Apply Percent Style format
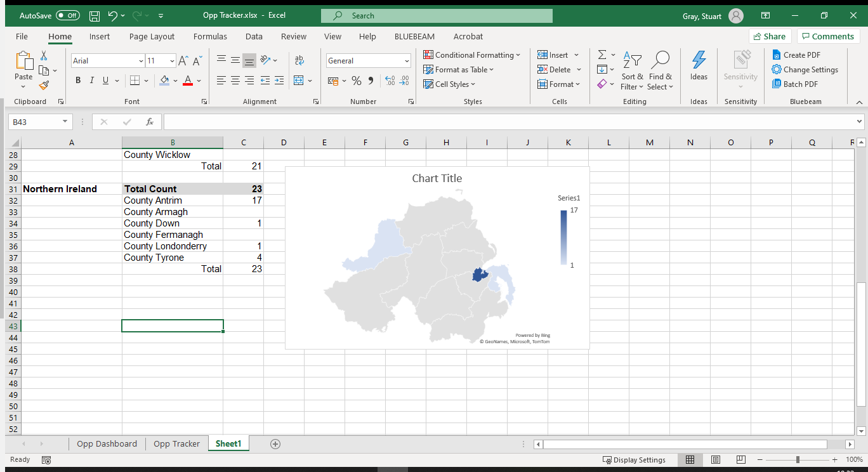 tap(357, 81)
